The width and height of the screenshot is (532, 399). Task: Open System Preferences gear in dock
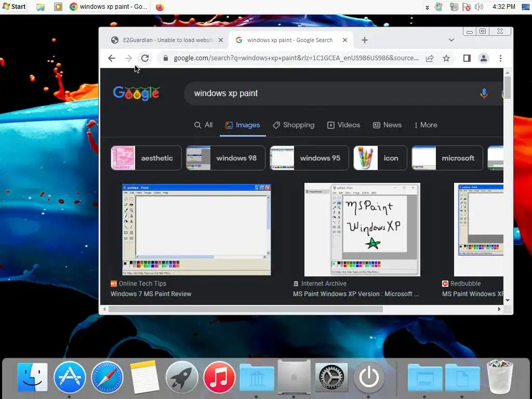(331, 377)
